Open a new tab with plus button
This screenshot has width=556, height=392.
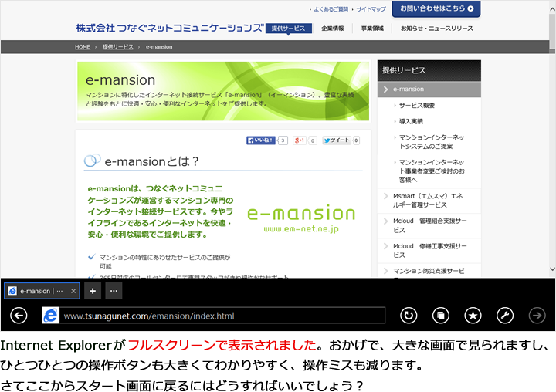pos(93,291)
